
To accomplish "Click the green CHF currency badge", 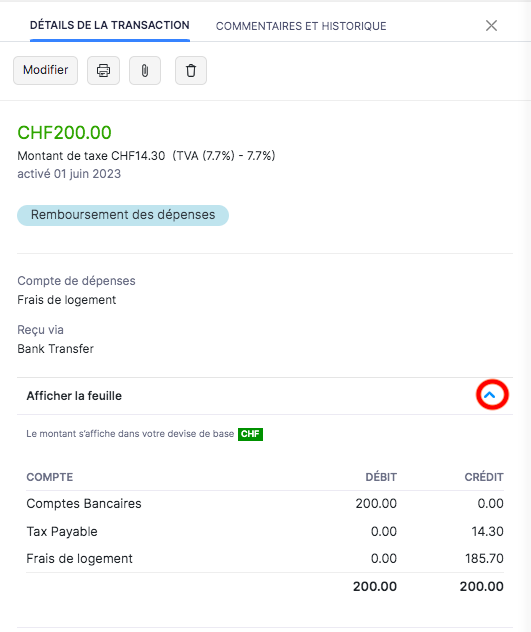I will [250, 434].
